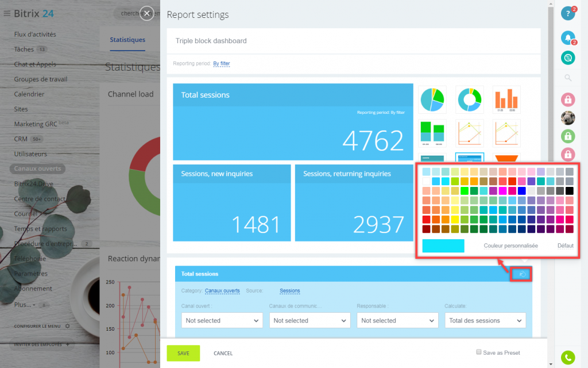Click Inviter des employés button
Image resolution: width=588 pixels, height=368 pixels.
(41, 344)
